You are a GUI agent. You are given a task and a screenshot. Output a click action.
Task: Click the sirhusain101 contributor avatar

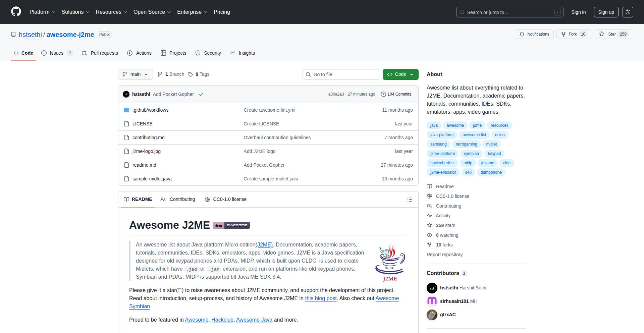432,301
